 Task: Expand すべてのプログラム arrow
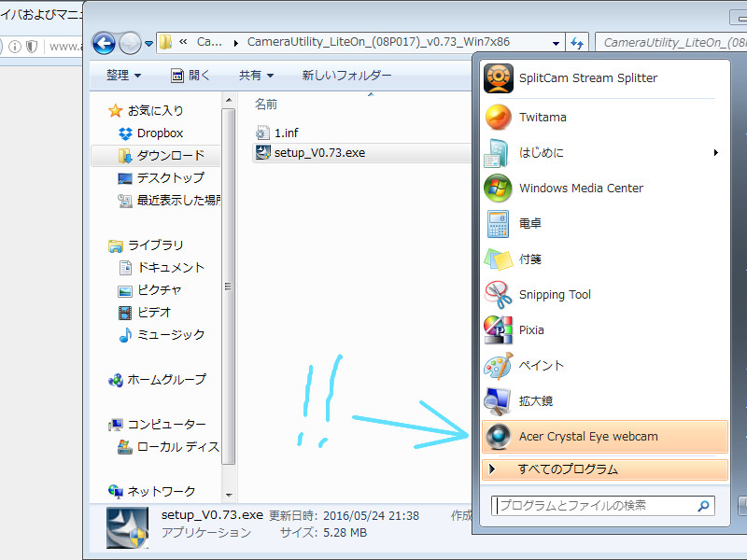(492, 469)
